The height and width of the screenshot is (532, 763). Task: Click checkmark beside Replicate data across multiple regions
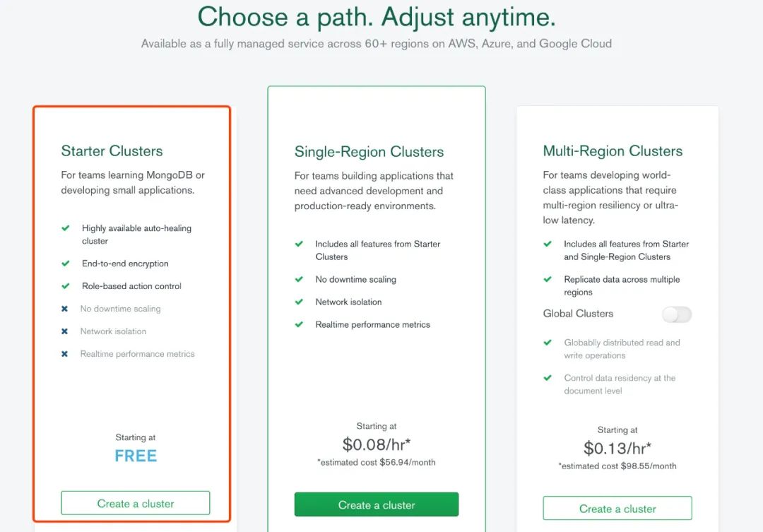pyautogui.click(x=548, y=279)
